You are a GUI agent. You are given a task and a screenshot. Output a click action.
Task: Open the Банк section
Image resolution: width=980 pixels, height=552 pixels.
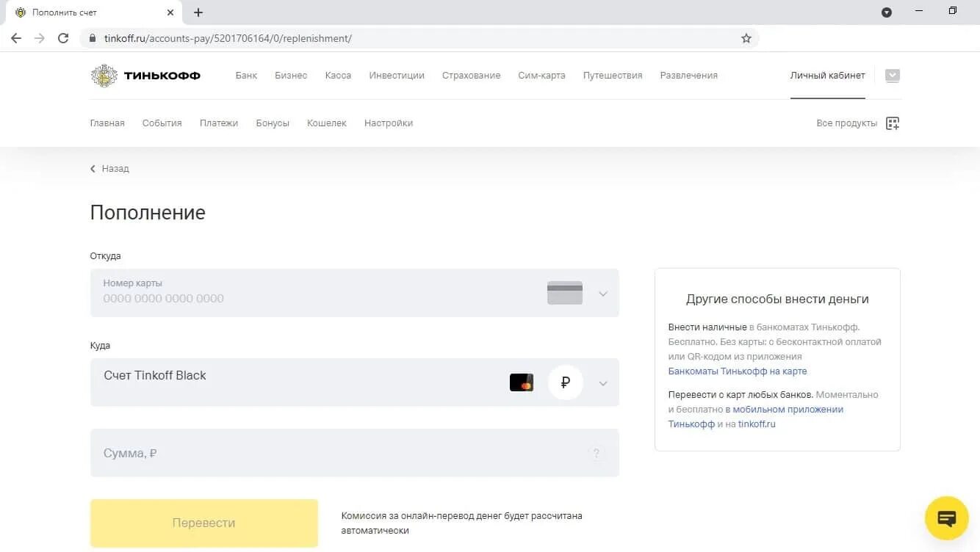pyautogui.click(x=247, y=76)
